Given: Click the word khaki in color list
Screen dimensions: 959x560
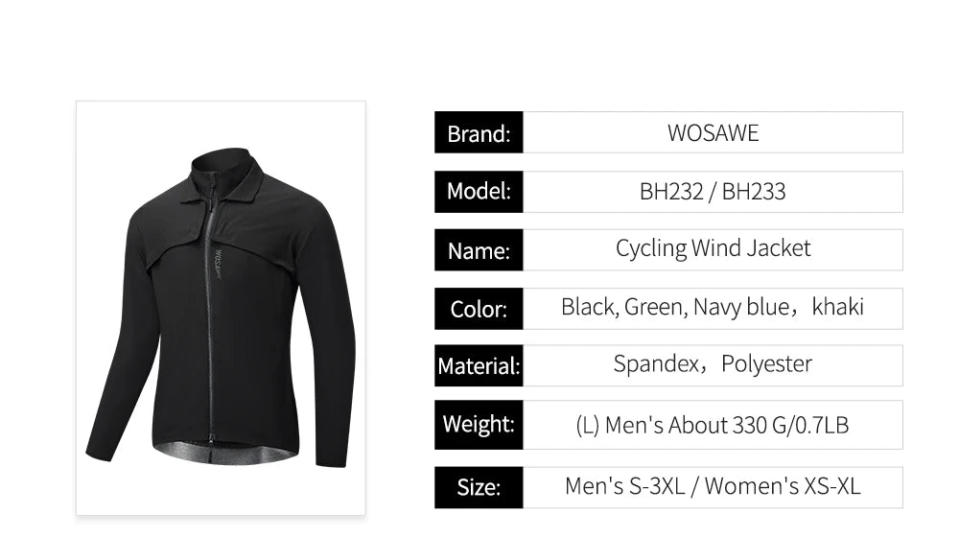Looking at the screenshot, I should point(837,307).
